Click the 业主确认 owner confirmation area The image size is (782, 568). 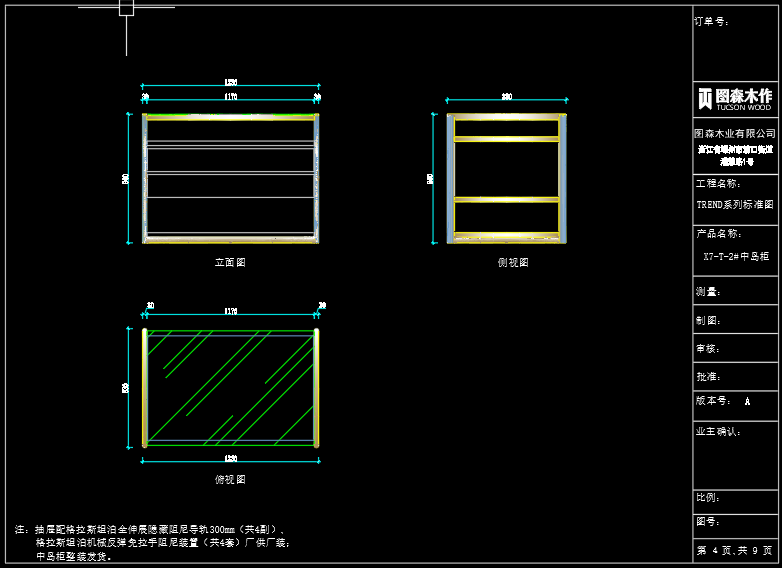click(x=735, y=456)
